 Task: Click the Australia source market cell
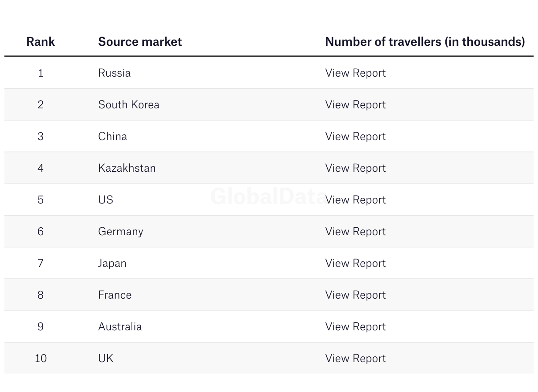point(120,326)
